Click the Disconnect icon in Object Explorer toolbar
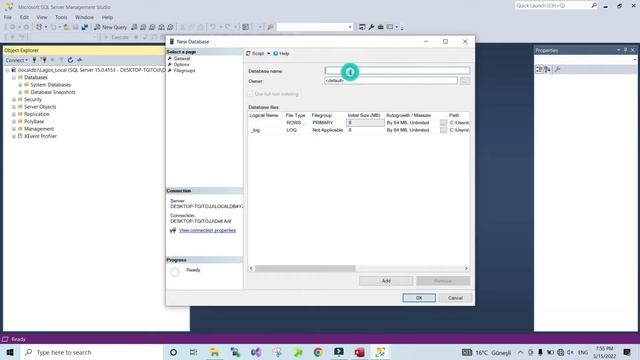640x360 pixels. coord(43,60)
